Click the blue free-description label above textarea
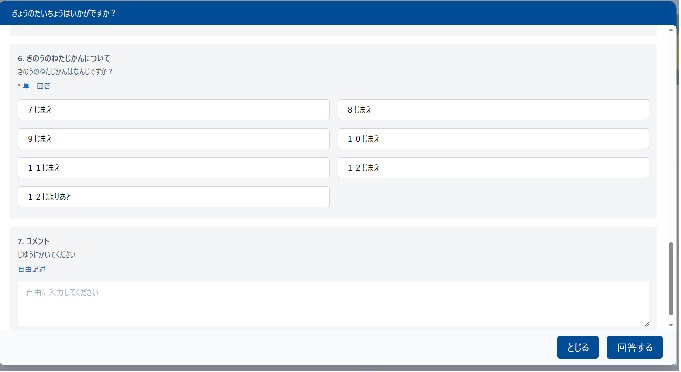This screenshot has width=681, height=372. pos(31,270)
